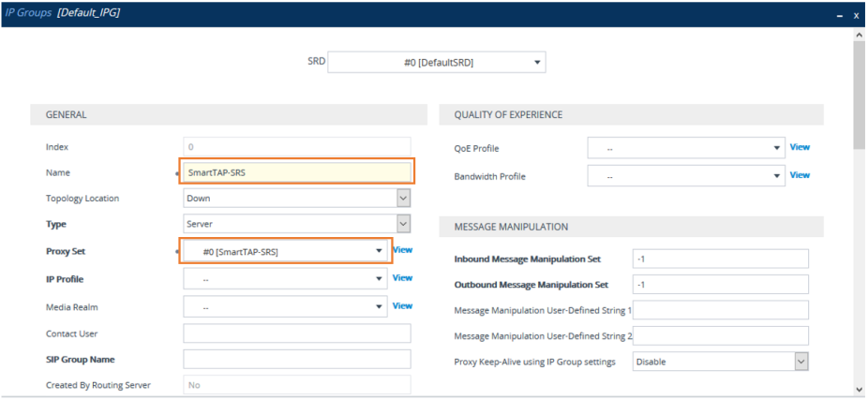Click the Name field containing SmartTAP-SRS

tap(296, 172)
